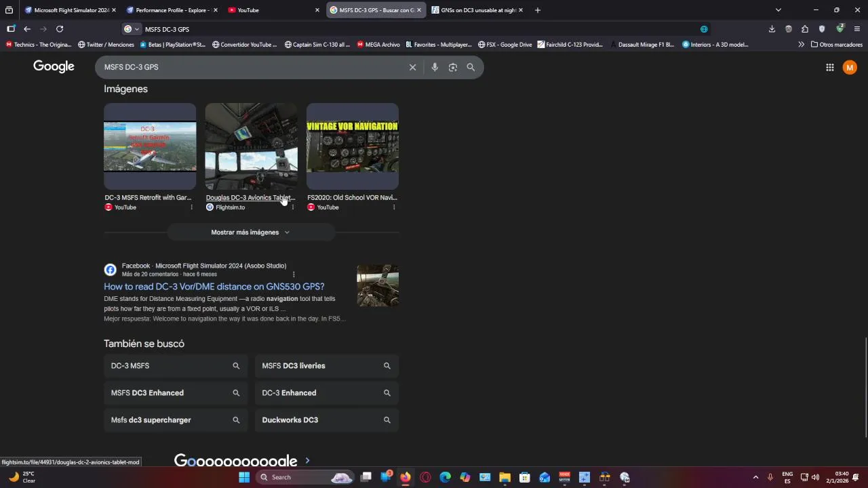Open 'How to read DC-3 Vor/DME distance' result
868x488 pixels.
[214, 286]
